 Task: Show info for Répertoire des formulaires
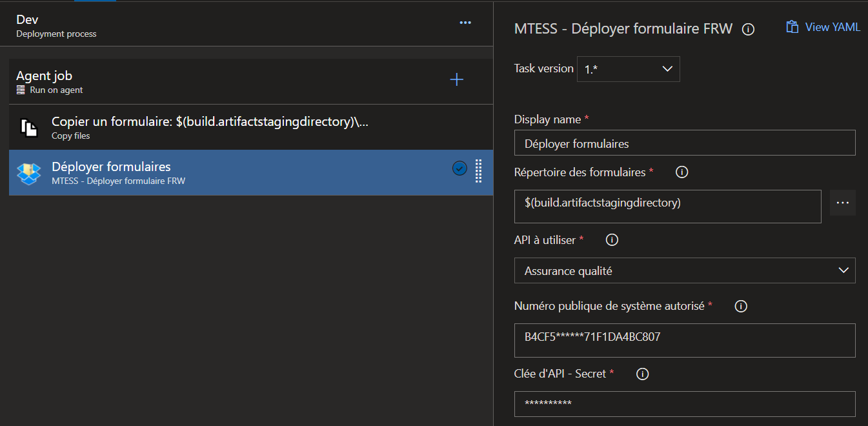(x=681, y=172)
